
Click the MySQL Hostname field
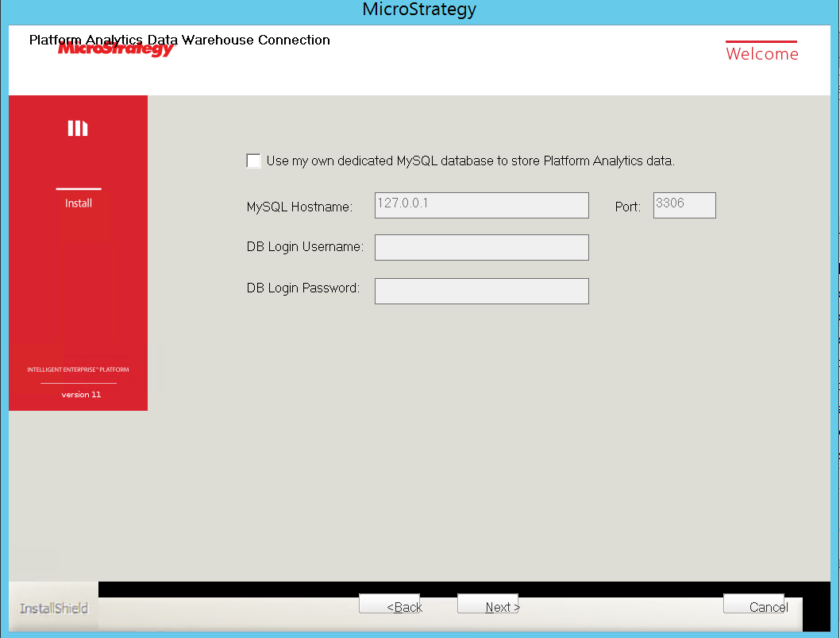pyautogui.click(x=482, y=205)
